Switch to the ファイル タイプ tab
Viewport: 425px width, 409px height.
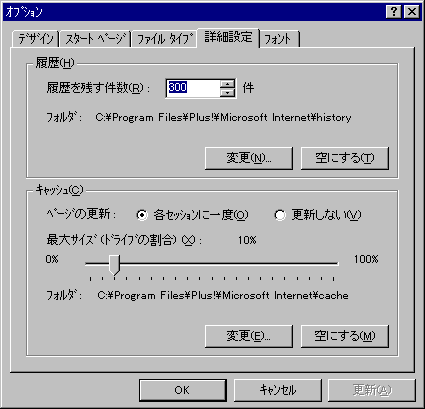point(165,39)
